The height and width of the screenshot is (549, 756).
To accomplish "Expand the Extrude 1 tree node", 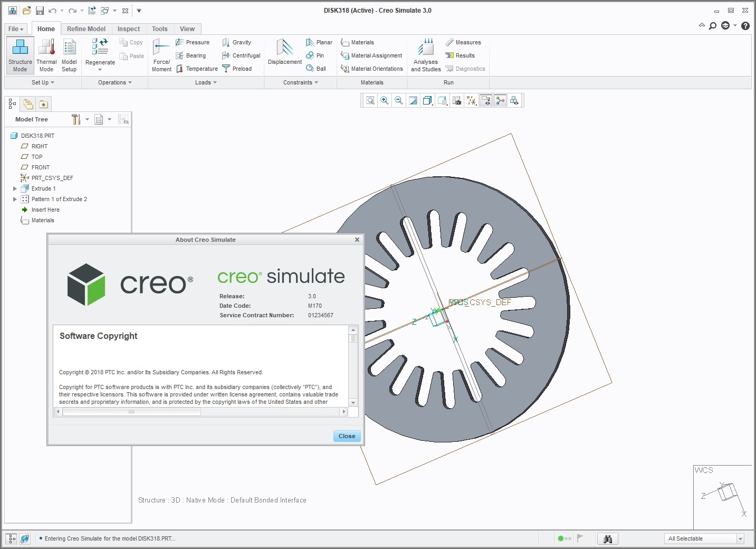I will [x=15, y=188].
